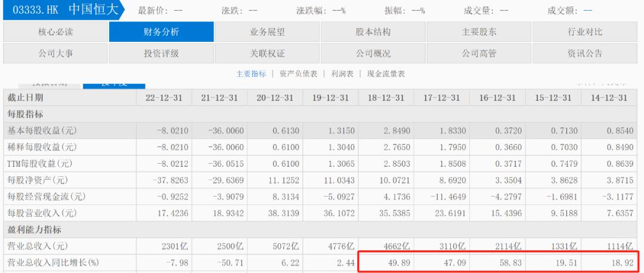Open the 核心必读 tab

(x=55, y=32)
